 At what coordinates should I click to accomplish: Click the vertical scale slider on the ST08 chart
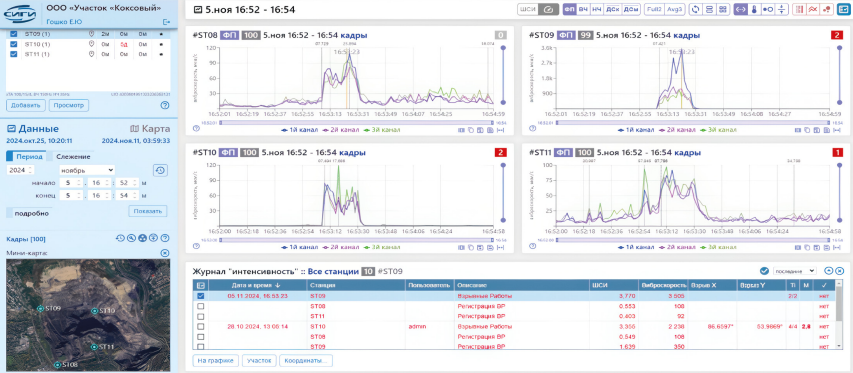click(503, 75)
